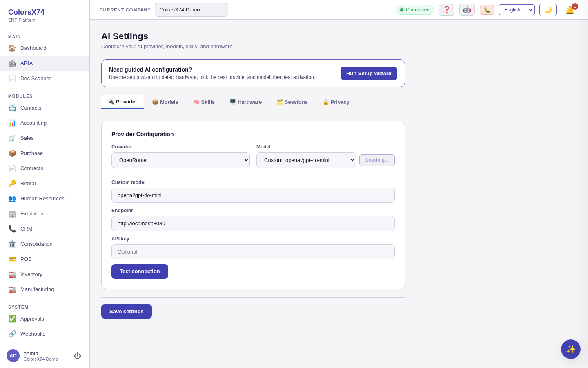Switch to the Hardware tab
The height and width of the screenshot is (368, 588).
[245, 102]
